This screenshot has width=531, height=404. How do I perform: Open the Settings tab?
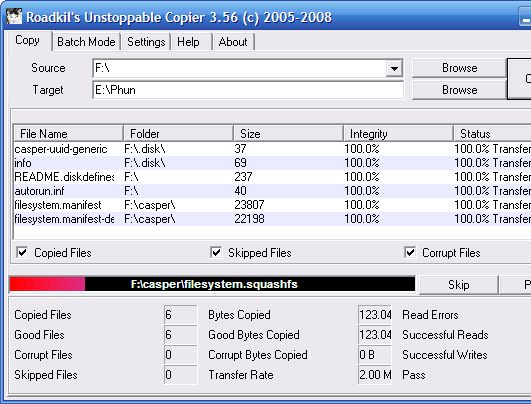146,42
